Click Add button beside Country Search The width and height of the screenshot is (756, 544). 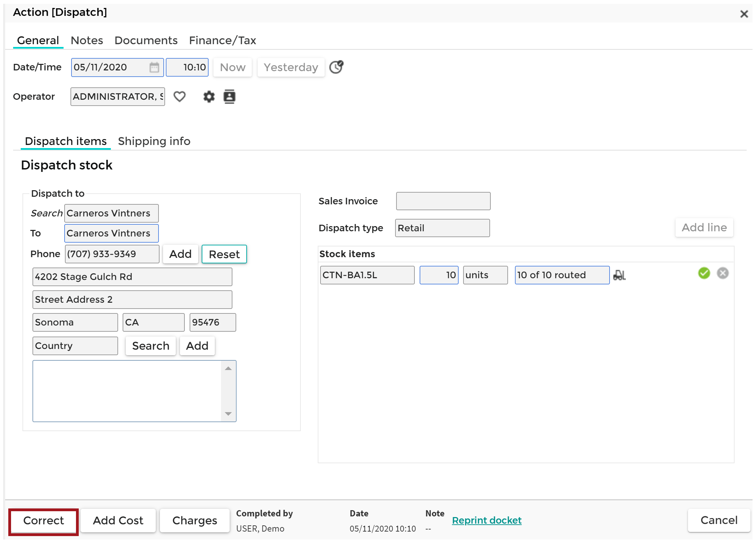(x=197, y=346)
